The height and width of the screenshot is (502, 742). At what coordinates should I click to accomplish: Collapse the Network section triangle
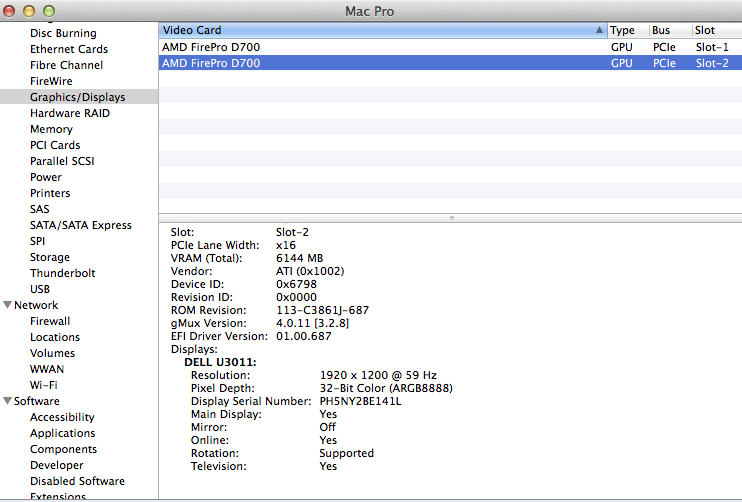(7, 305)
